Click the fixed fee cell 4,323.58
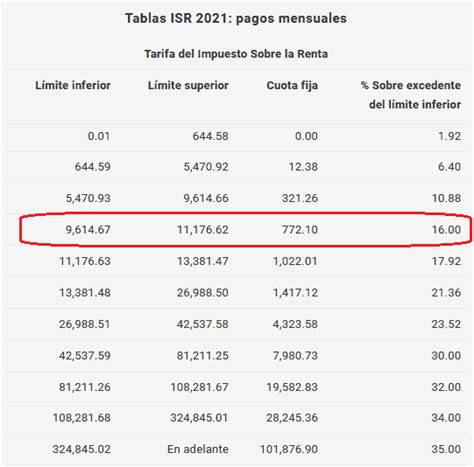 coord(295,324)
